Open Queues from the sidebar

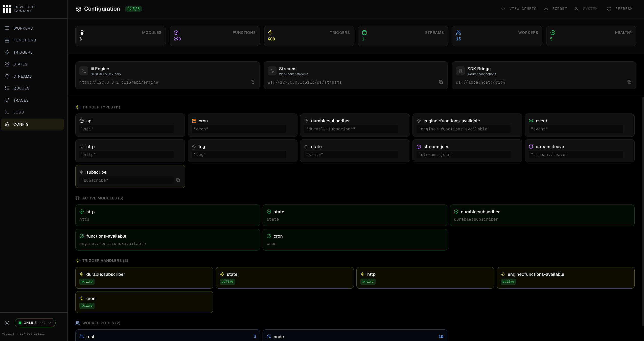32,88
